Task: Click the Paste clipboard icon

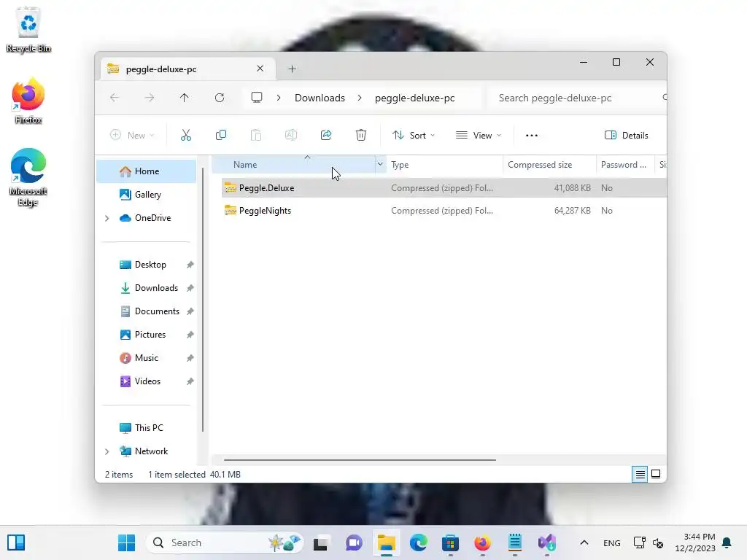Action: (256, 135)
